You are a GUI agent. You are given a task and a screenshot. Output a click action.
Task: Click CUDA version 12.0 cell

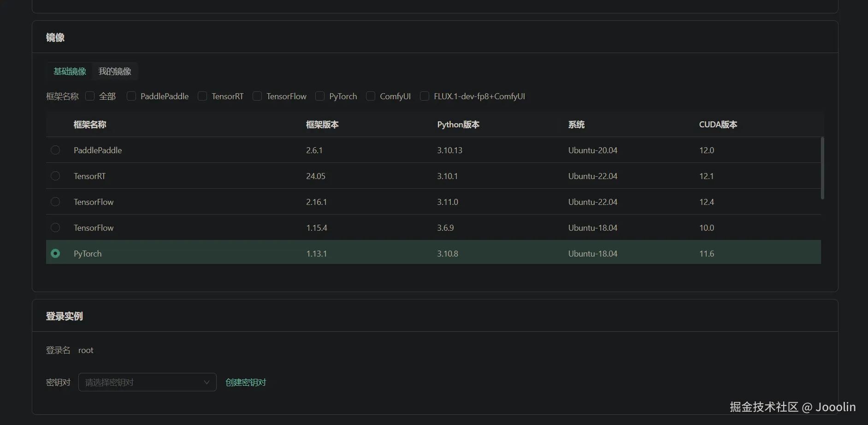point(707,150)
